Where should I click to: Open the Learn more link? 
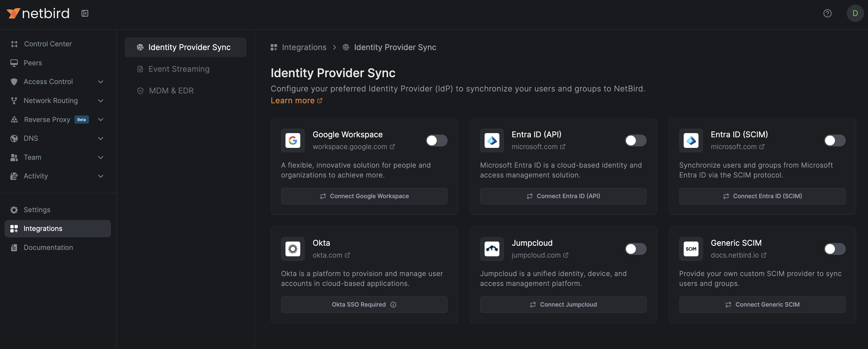(x=297, y=101)
